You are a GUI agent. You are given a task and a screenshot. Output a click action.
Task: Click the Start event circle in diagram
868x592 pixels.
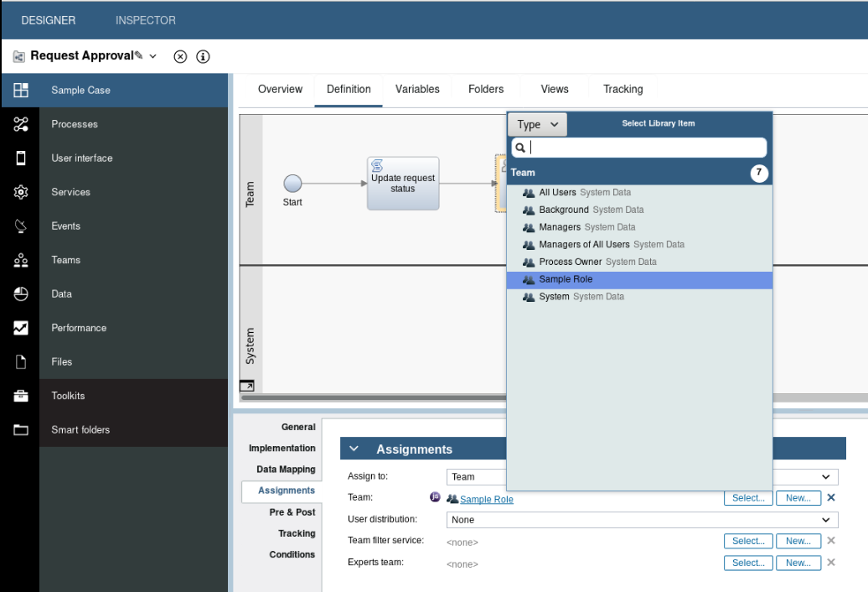coord(292,184)
